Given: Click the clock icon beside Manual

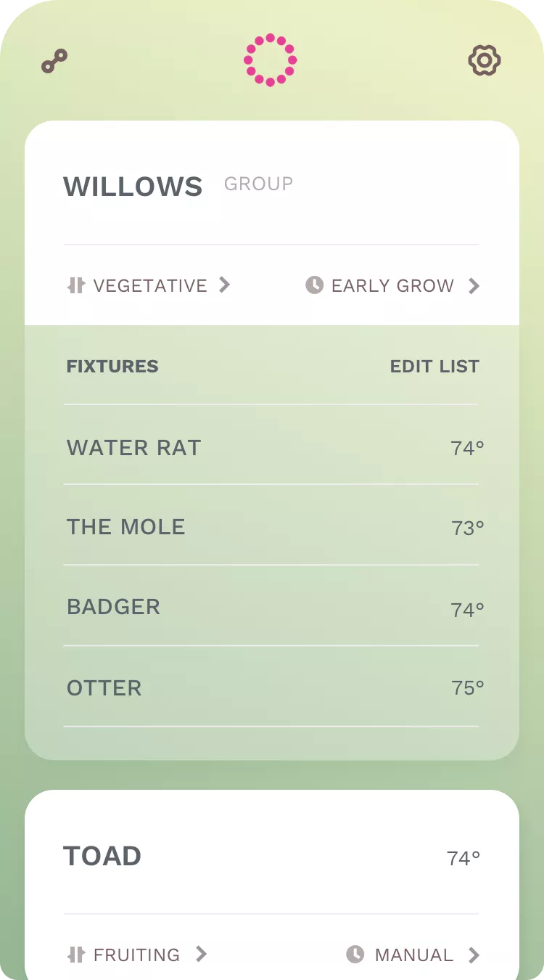Looking at the screenshot, I should (355, 955).
